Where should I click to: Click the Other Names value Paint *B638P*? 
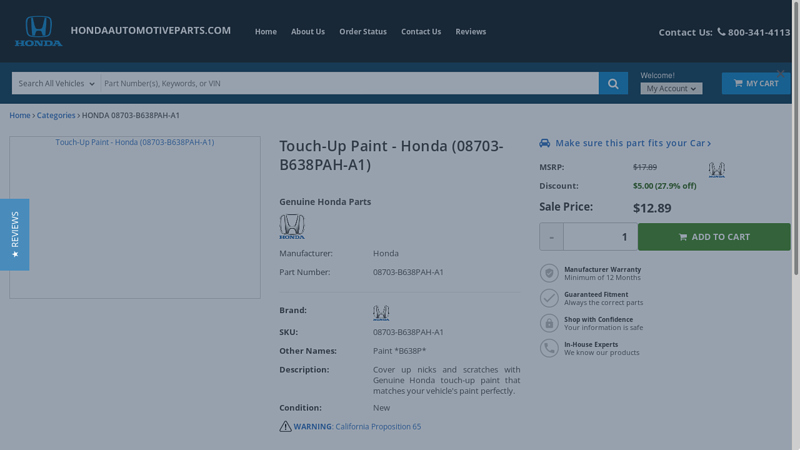(399, 351)
